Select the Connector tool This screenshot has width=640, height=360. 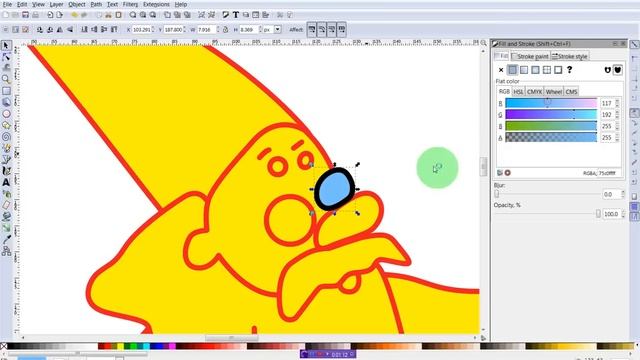coord(6,251)
